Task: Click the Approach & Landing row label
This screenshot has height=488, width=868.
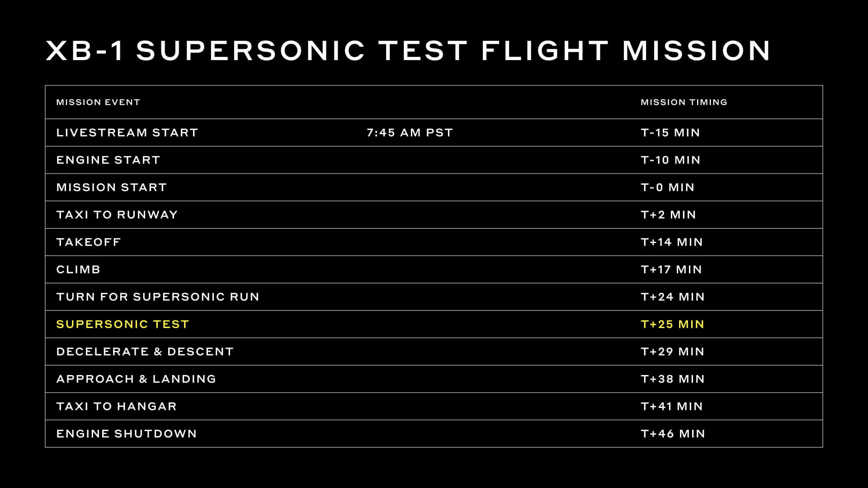Action: (x=136, y=379)
